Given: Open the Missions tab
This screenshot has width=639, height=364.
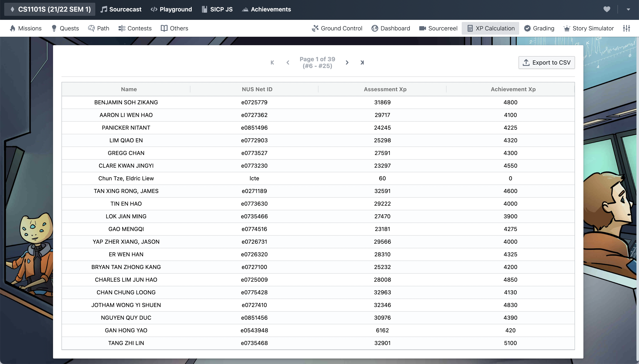Looking at the screenshot, I should point(26,28).
